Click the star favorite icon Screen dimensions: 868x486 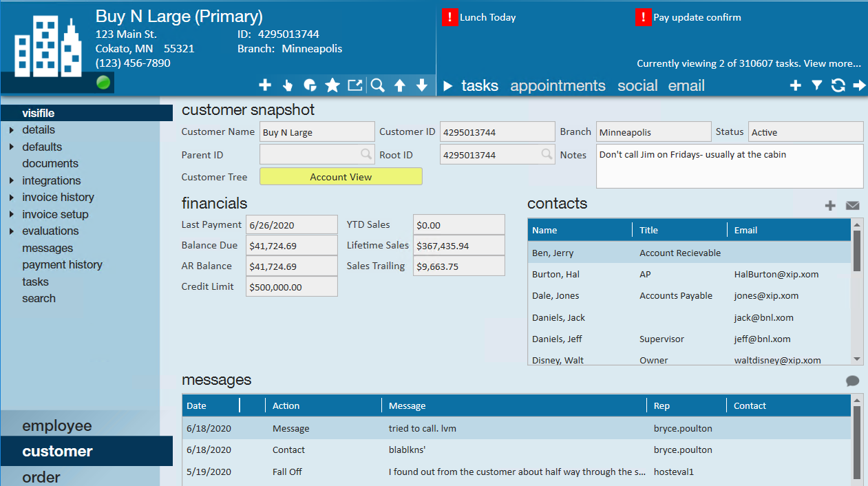pos(332,85)
